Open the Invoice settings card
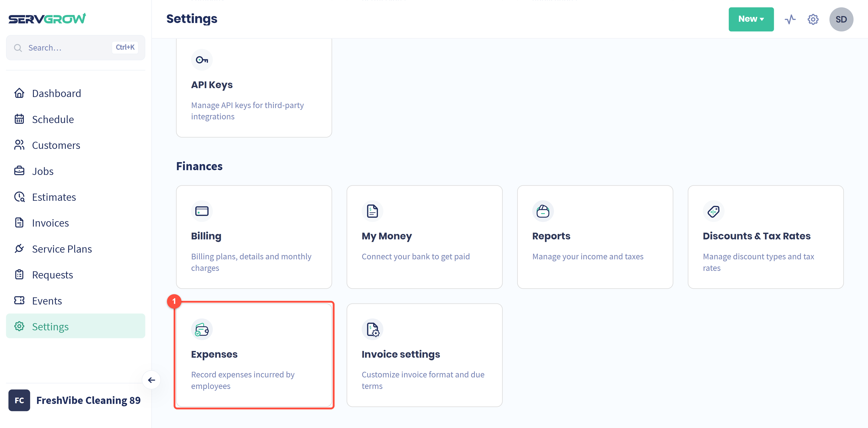Image resolution: width=868 pixels, height=428 pixels. point(424,355)
